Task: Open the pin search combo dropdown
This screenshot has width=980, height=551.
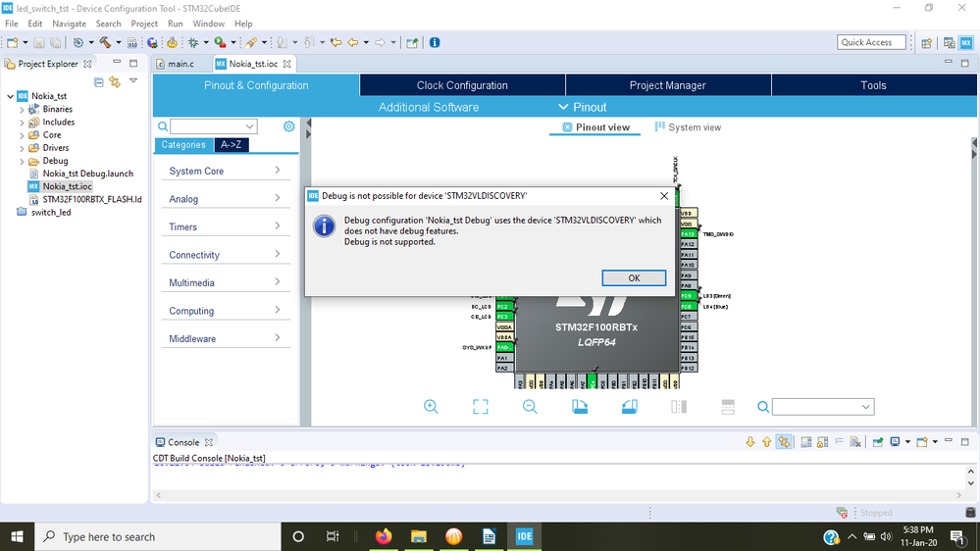Action: (865, 407)
